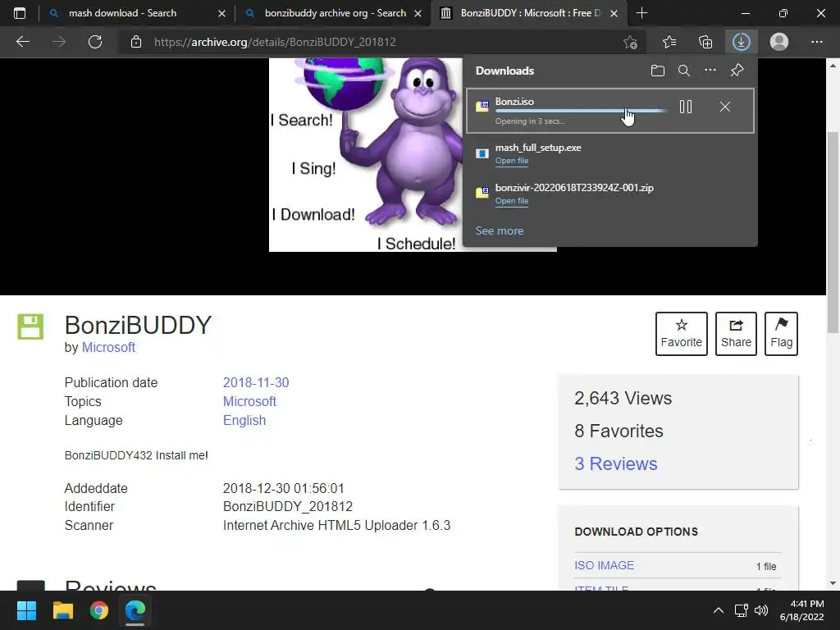Select the BonziBUDDY Microsoft archive tab
The image size is (840, 630).
pos(529,13)
